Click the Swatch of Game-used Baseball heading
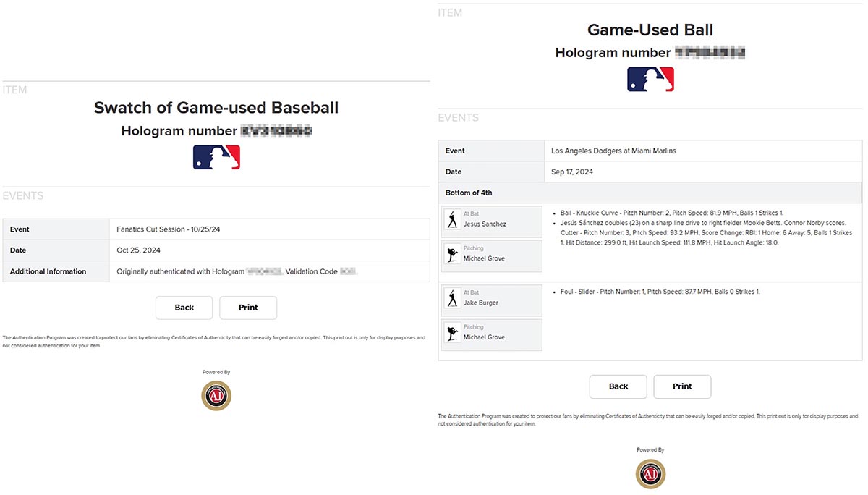868x495 pixels. coord(216,108)
